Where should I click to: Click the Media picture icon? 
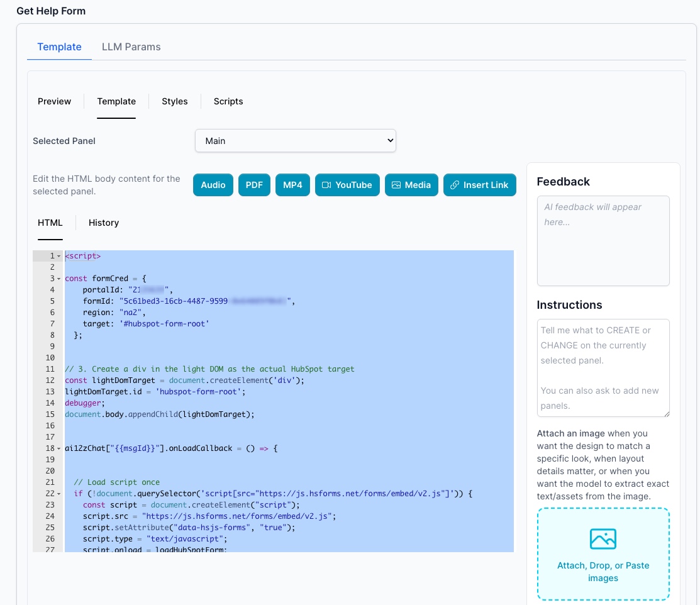point(396,185)
